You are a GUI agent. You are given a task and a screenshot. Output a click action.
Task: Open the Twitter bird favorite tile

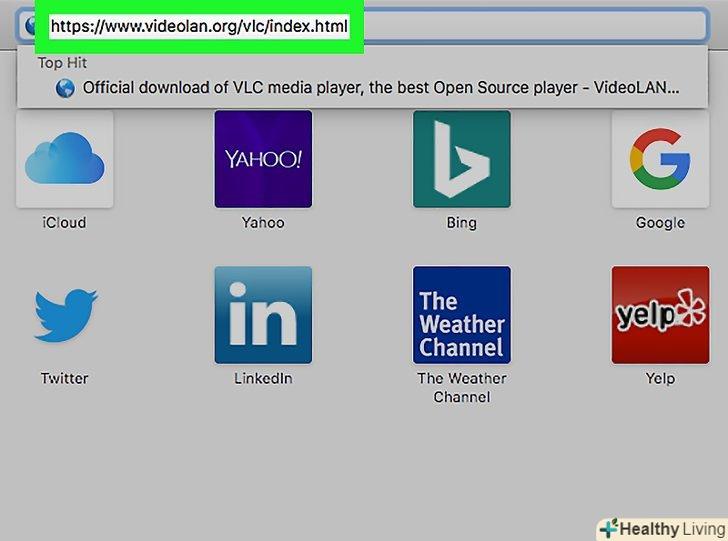[x=64, y=314]
